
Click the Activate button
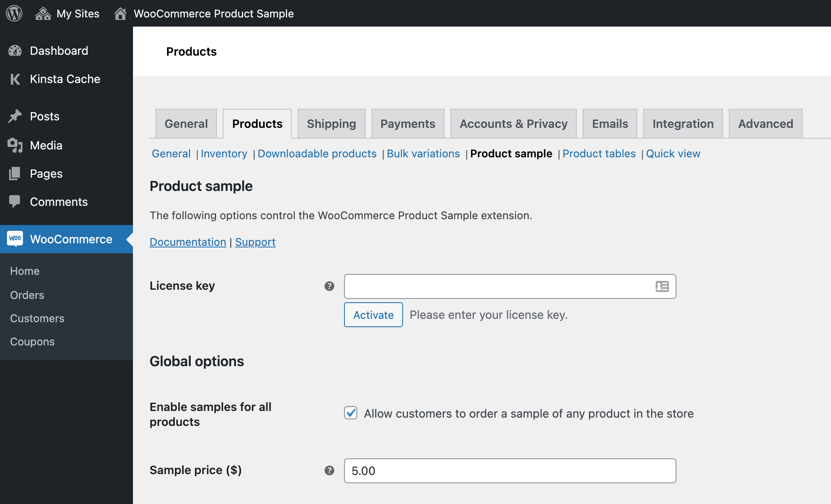point(373,314)
